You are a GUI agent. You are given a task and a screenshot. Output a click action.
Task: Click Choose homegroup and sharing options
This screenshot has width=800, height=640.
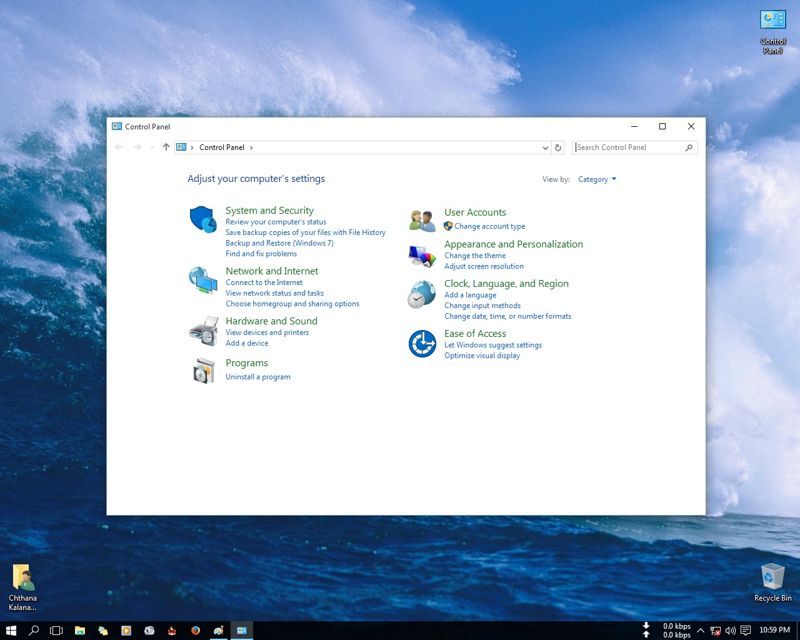click(292, 304)
